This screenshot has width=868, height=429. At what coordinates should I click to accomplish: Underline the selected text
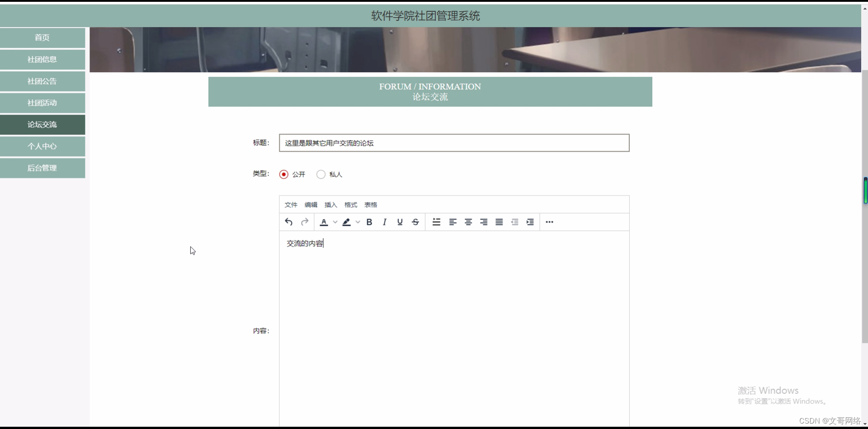click(400, 222)
